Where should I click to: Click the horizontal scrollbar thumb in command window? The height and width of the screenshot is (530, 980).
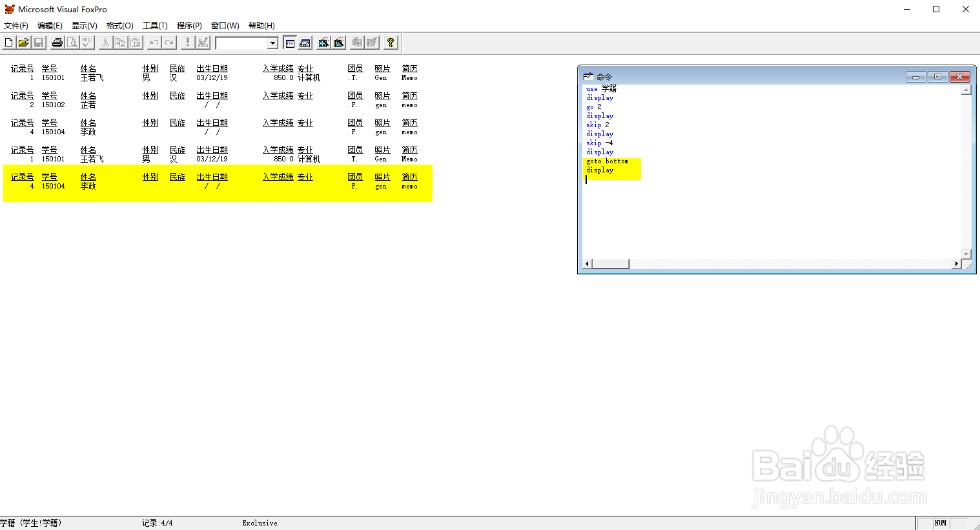tap(611, 264)
